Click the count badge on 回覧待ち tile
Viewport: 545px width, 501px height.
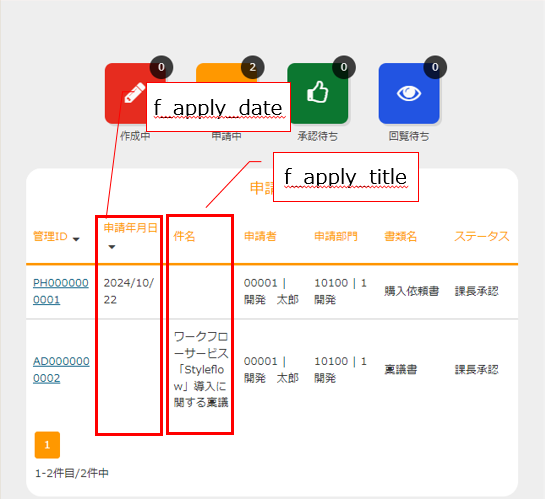pos(435,67)
